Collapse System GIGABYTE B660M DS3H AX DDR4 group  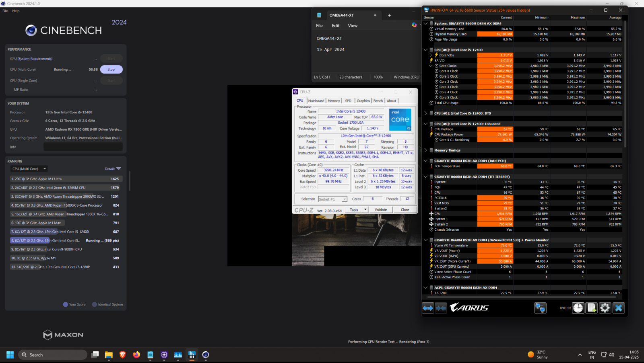click(x=426, y=23)
